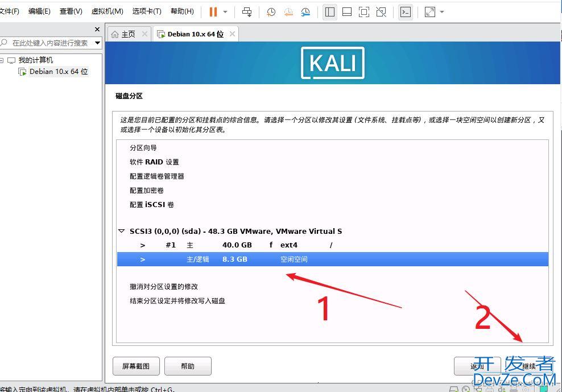This screenshot has height=392, width=562.
Task: Close the library sidebar panel
Action: (97, 29)
